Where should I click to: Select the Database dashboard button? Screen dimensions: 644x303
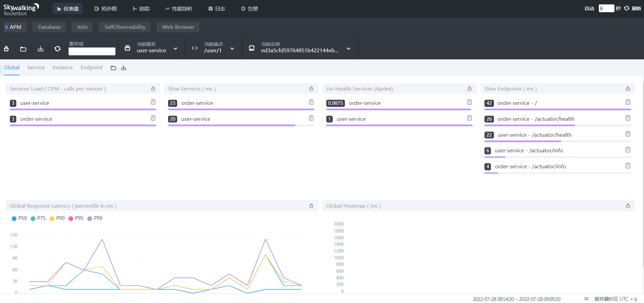(49, 27)
